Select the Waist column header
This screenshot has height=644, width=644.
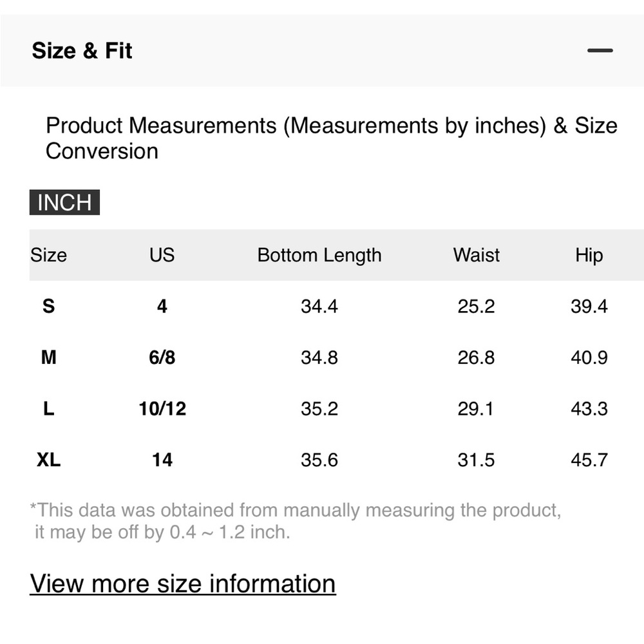pyautogui.click(x=476, y=255)
